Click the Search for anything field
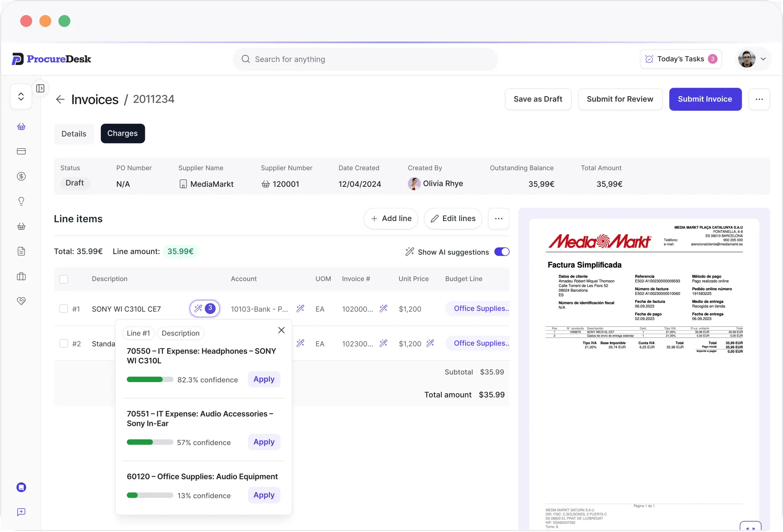This screenshot has height=532, width=783. (365, 59)
